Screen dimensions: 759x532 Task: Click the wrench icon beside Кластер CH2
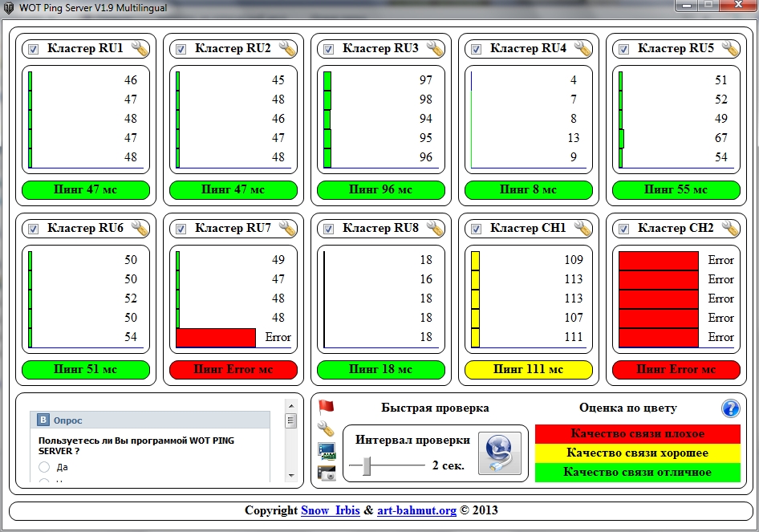click(730, 229)
